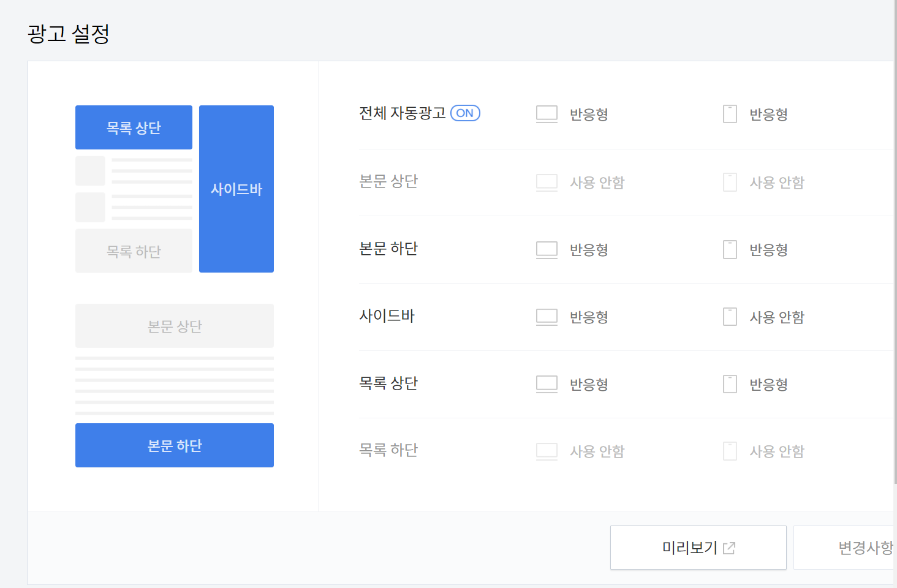Click the 목록 하단 row label in settings list
This screenshot has width=897, height=588.
388,450
